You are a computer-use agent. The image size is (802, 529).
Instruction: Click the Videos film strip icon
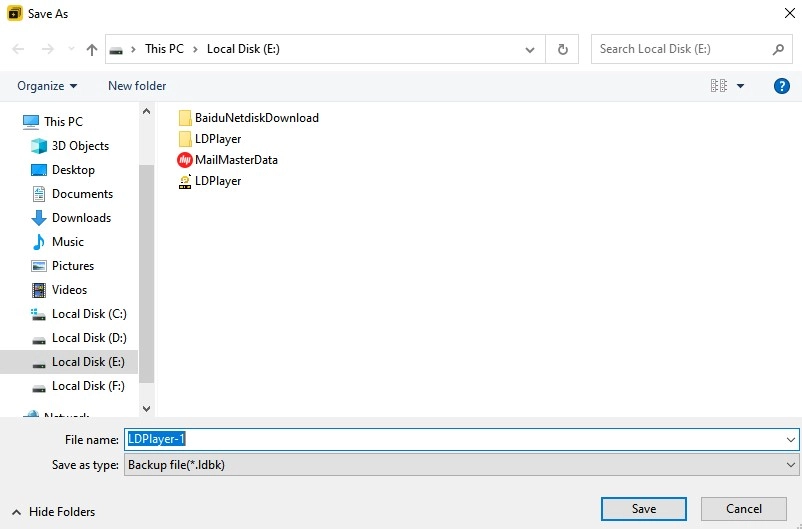pyautogui.click(x=39, y=290)
